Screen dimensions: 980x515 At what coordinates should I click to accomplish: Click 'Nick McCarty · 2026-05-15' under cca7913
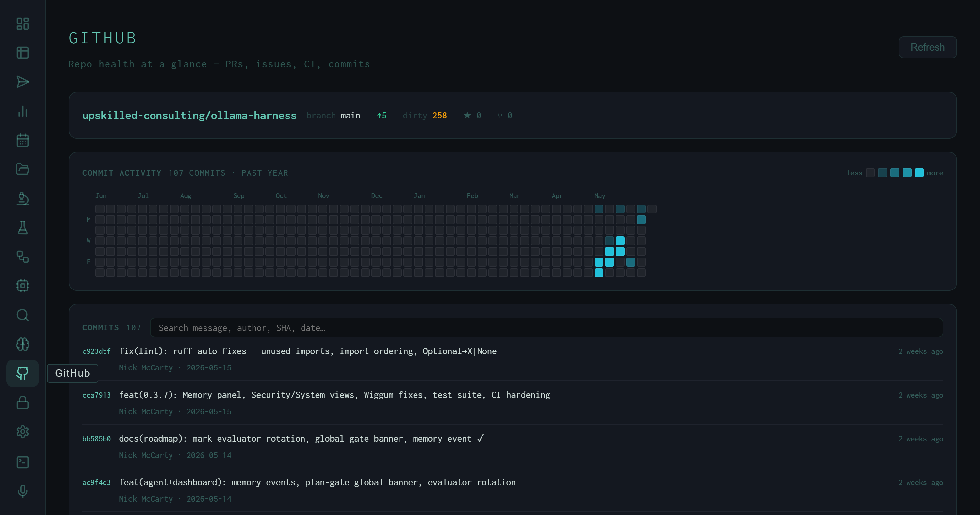coord(175,411)
